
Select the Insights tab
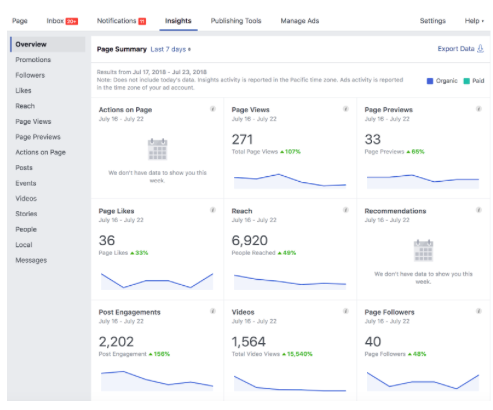coord(178,21)
